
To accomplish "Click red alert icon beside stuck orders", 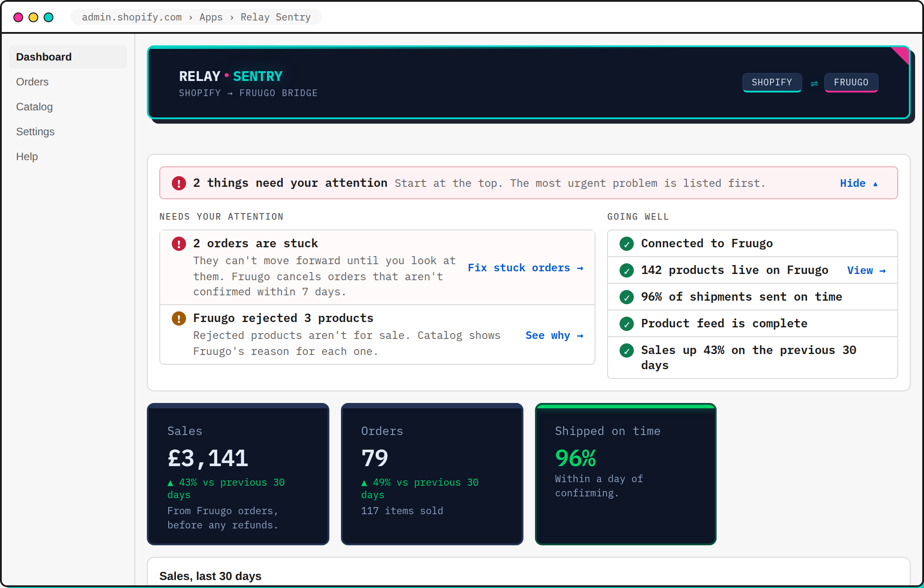I will tap(179, 244).
